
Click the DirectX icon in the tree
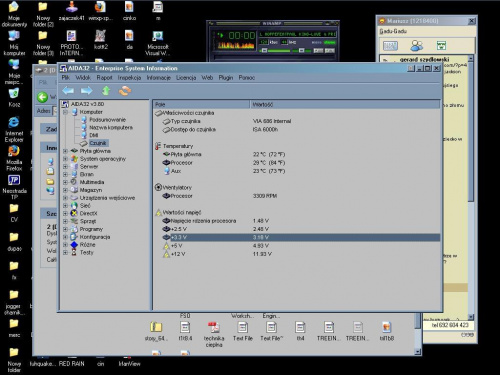point(74,213)
